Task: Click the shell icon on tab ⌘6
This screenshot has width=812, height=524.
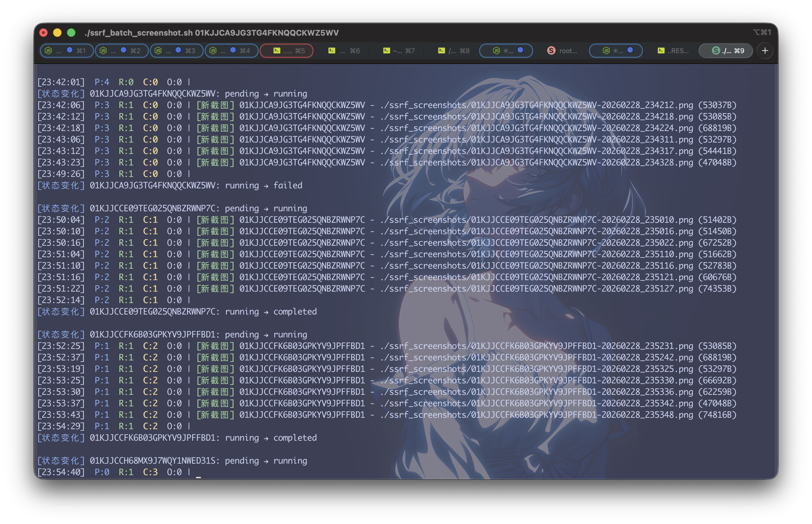Action: 331,50
